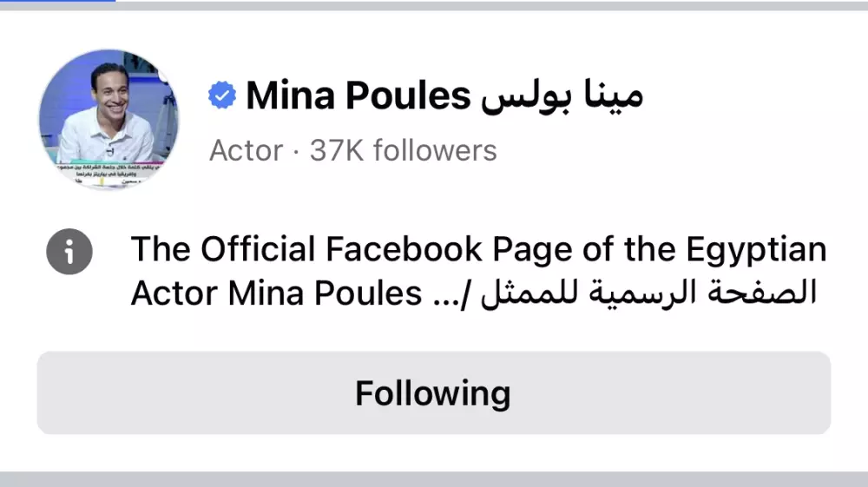
Task: Click the Official Facebook Page description line
Action: (477, 251)
